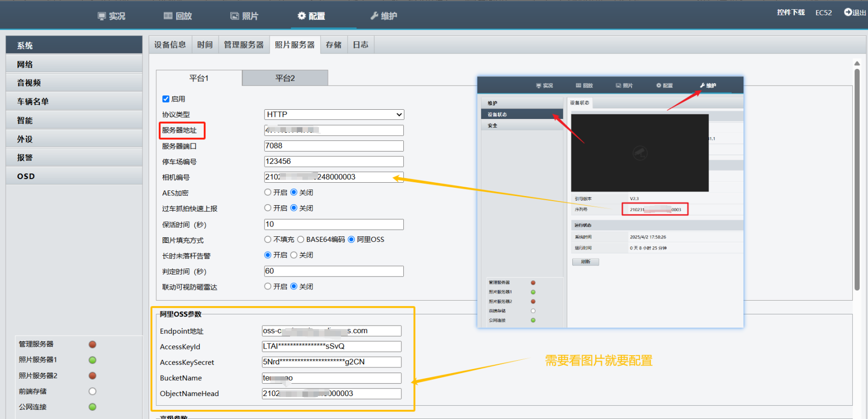Open the 时间 tab

click(205, 45)
